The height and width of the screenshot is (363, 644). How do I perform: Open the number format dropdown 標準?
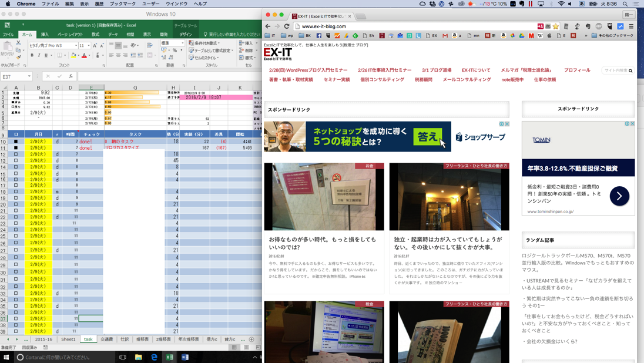(182, 43)
